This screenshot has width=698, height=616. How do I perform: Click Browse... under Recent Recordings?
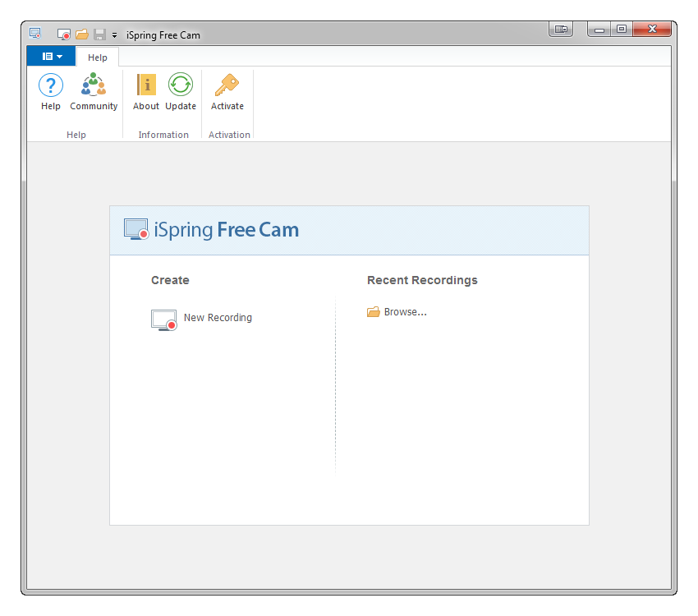[397, 312]
